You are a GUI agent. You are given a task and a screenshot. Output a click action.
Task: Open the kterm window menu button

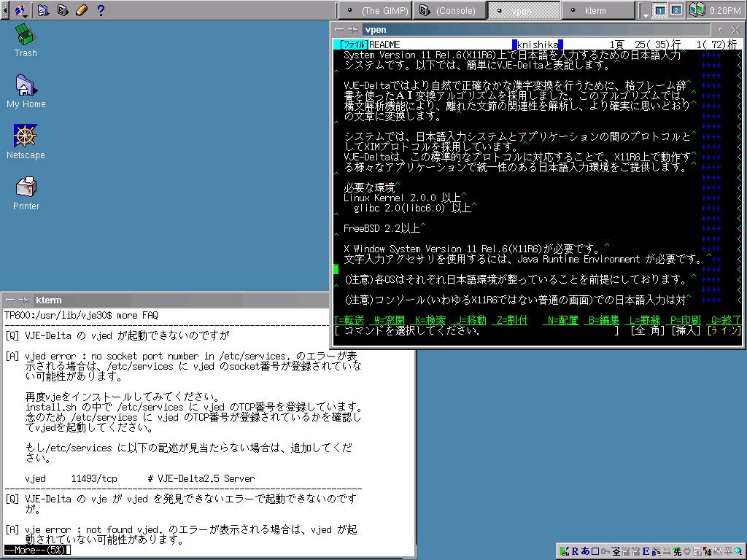tap(10, 300)
